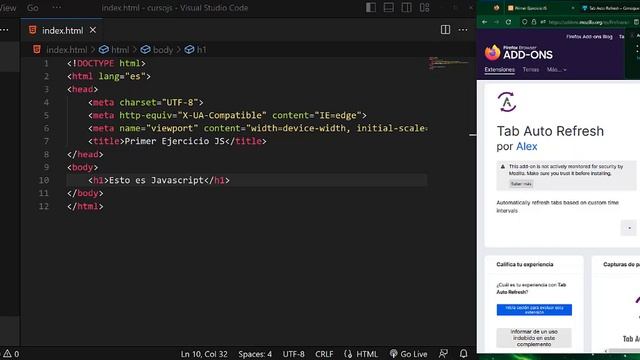Click 'Primer Ejercicio JS' title text
The image size is (640, 360).
pyautogui.click(x=174, y=141)
